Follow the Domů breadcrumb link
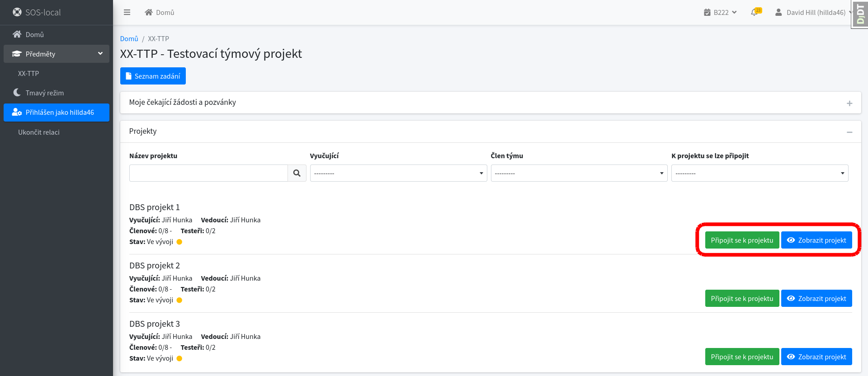Viewport: 868px width, 376px height. pyautogui.click(x=129, y=38)
